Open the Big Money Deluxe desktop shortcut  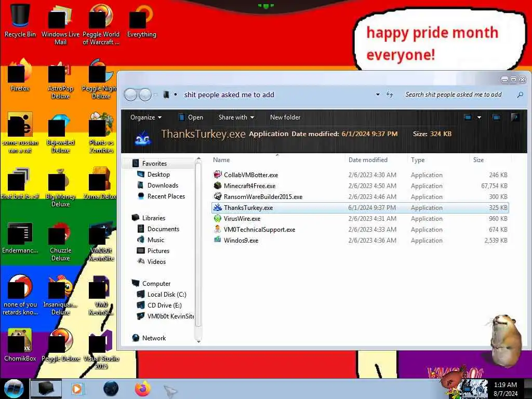pyautogui.click(x=60, y=187)
